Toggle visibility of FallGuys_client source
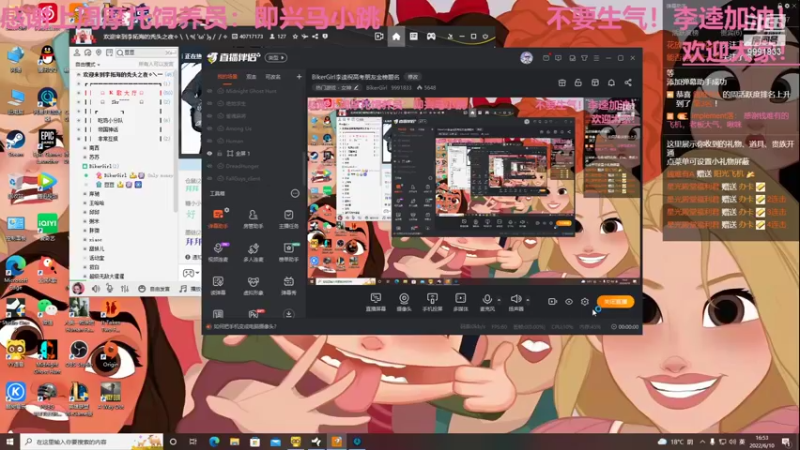 (209, 179)
